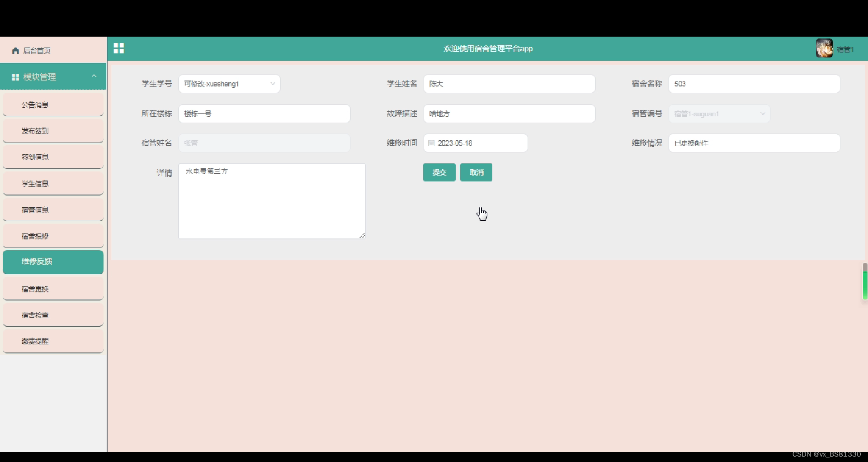Click the home icon beside 后台首页
The height and width of the screenshot is (462, 868).
pyautogui.click(x=15, y=51)
